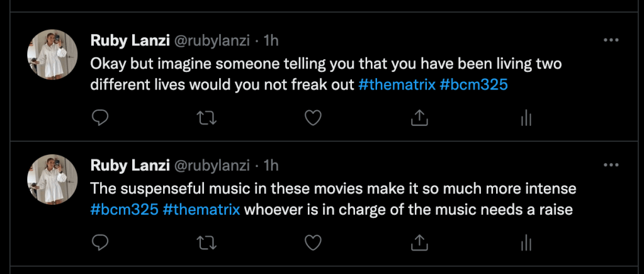Screen dimensions: 644x274
Task: Open #thematrix hashtag in second tweet
Action: click(201, 209)
